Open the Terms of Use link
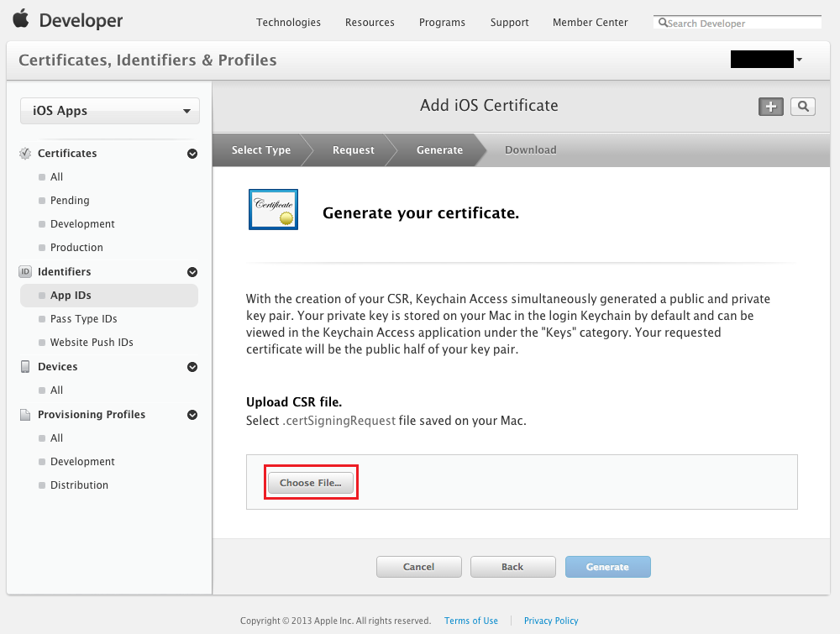The height and width of the screenshot is (634, 840). [x=471, y=621]
